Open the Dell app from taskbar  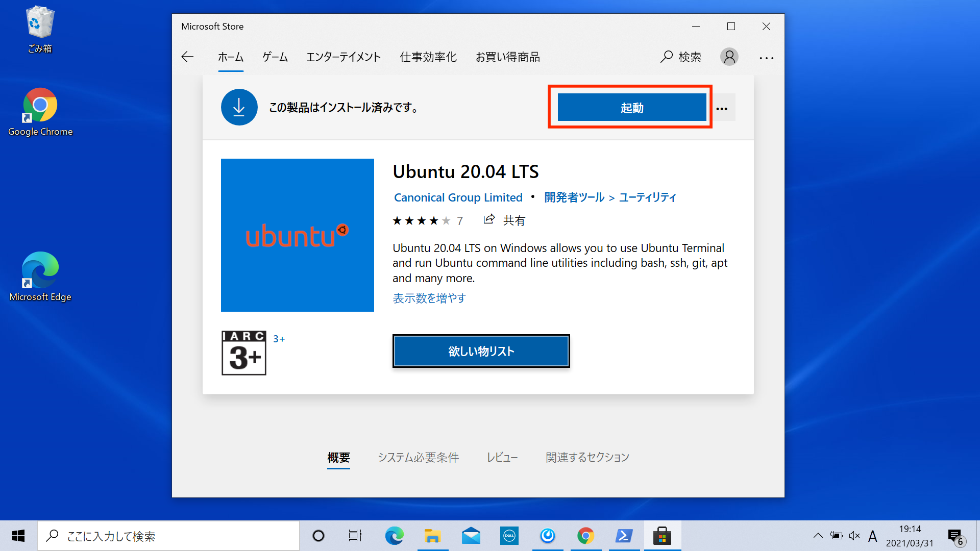point(509,536)
